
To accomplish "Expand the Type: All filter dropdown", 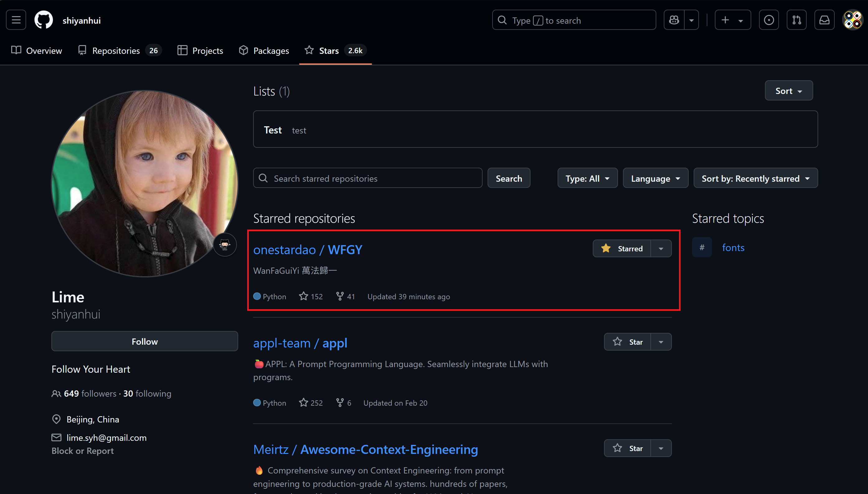I will (587, 178).
